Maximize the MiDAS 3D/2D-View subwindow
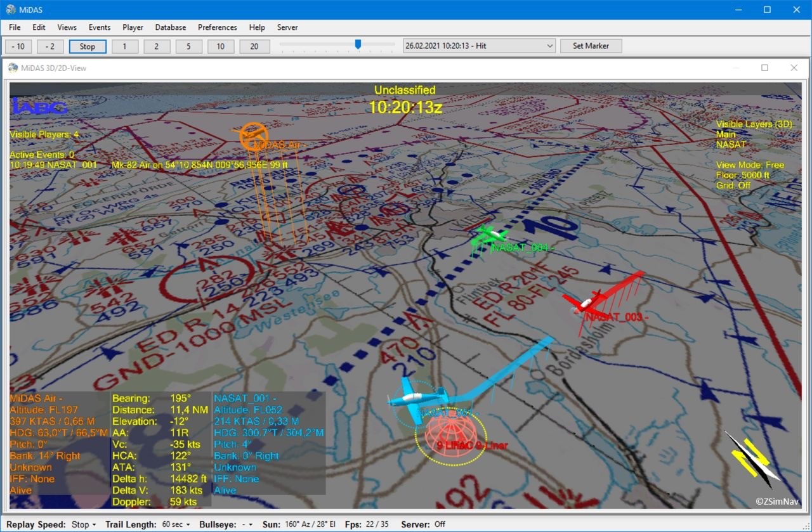This screenshot has height=532, width=812. [x=764, y=68]
